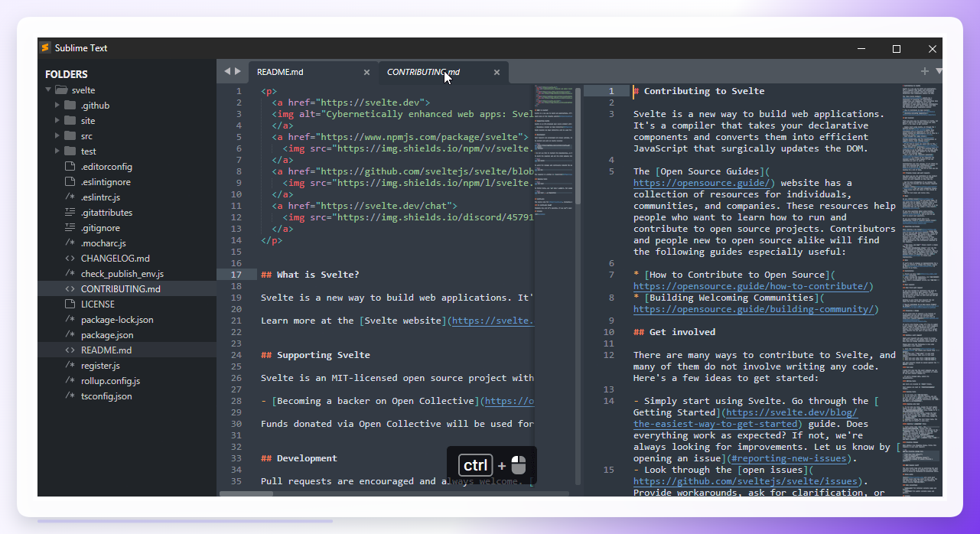Click the markup icon beside README.md in sidebar

(x=70, y=350)
